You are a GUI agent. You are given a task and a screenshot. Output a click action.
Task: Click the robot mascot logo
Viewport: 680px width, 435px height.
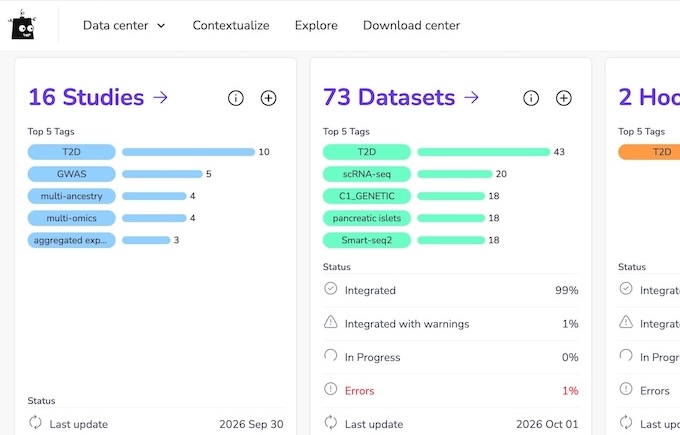(x=22, y=25)
